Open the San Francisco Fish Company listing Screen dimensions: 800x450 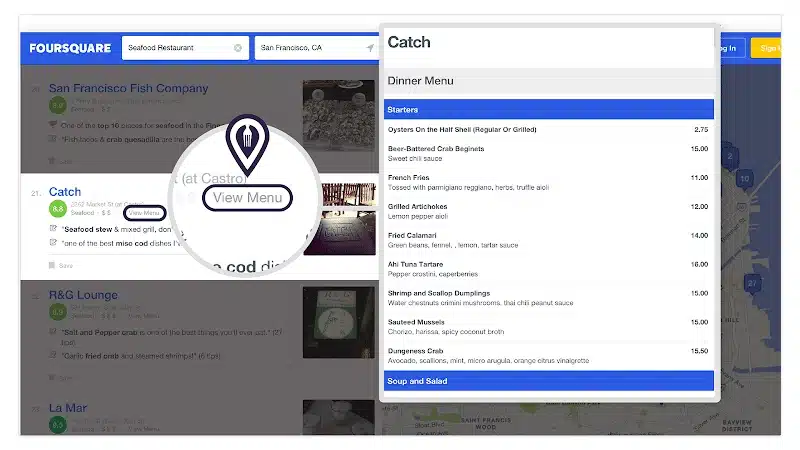128,88
